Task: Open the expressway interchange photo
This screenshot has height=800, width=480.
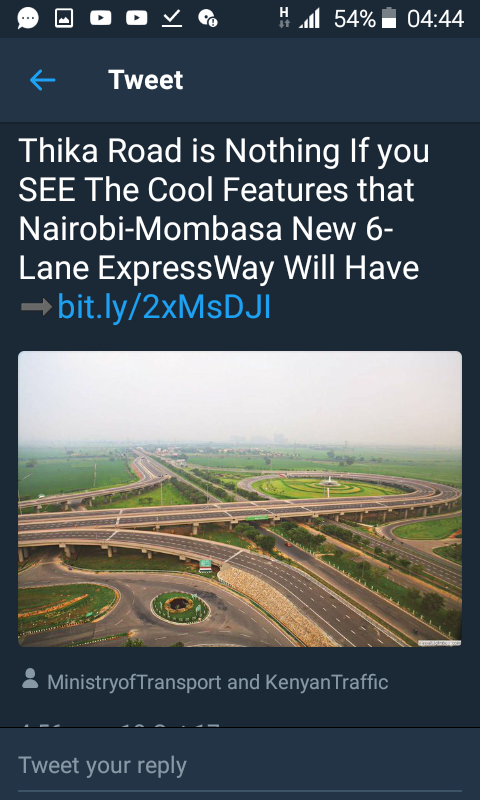Action: coord(240,498)
